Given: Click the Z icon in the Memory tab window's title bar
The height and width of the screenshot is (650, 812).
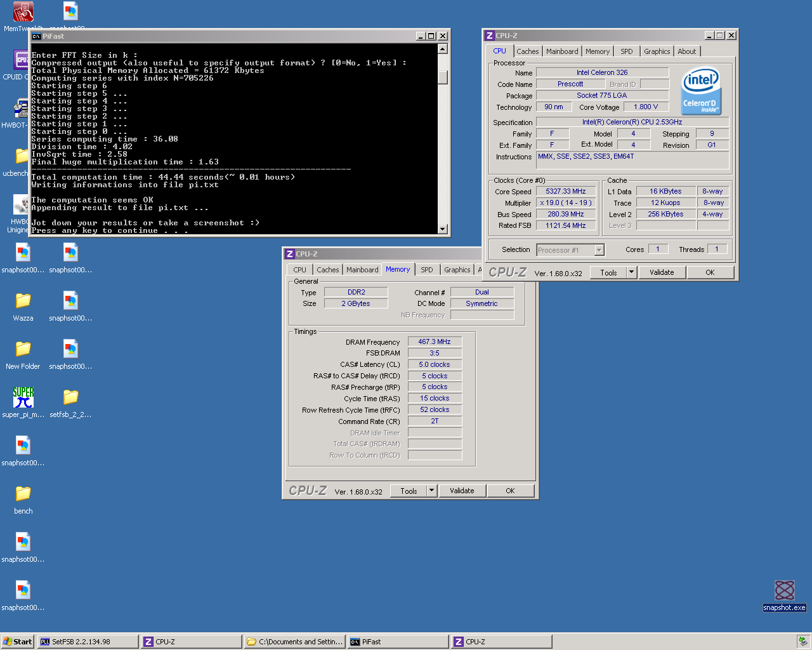Looking at the screenshot, I should pyautogui.click(x=289, y=254).
